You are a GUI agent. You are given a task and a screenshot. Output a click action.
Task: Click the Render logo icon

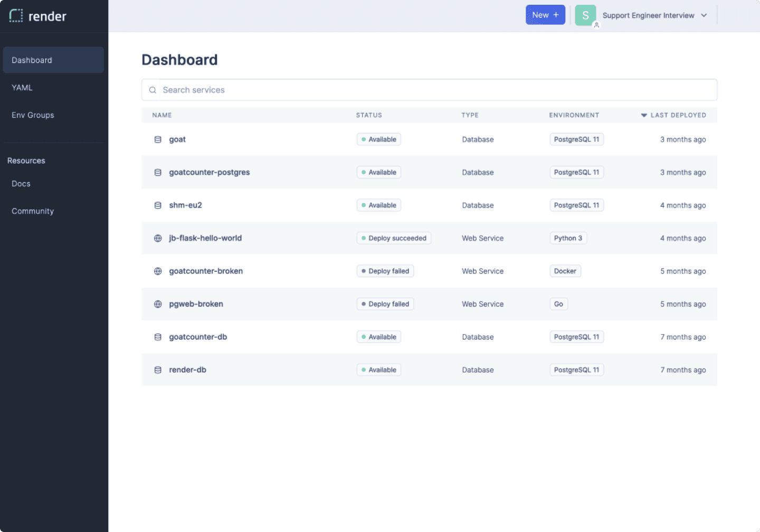point(16,16)
